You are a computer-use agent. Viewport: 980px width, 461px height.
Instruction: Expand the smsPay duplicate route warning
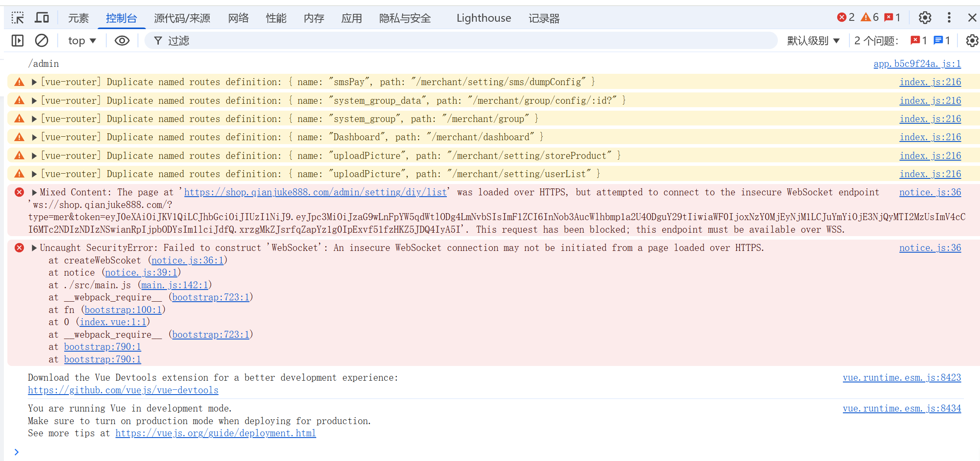click(x=34, y=82)
